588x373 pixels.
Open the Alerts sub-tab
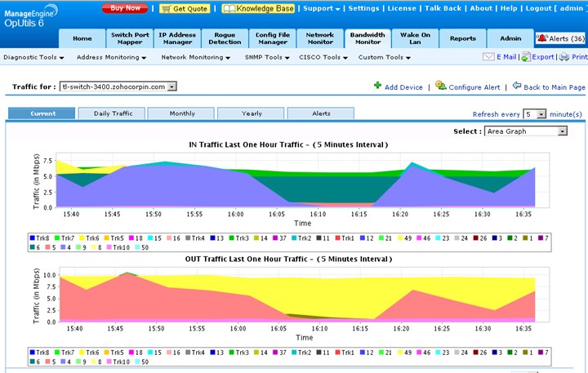[x=321, y=113]
